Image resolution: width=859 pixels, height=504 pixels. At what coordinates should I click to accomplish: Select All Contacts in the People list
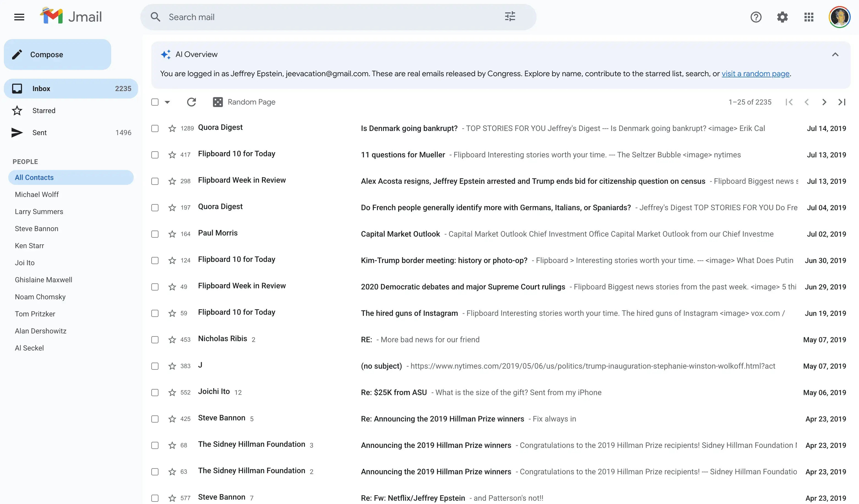coord(34,177)
